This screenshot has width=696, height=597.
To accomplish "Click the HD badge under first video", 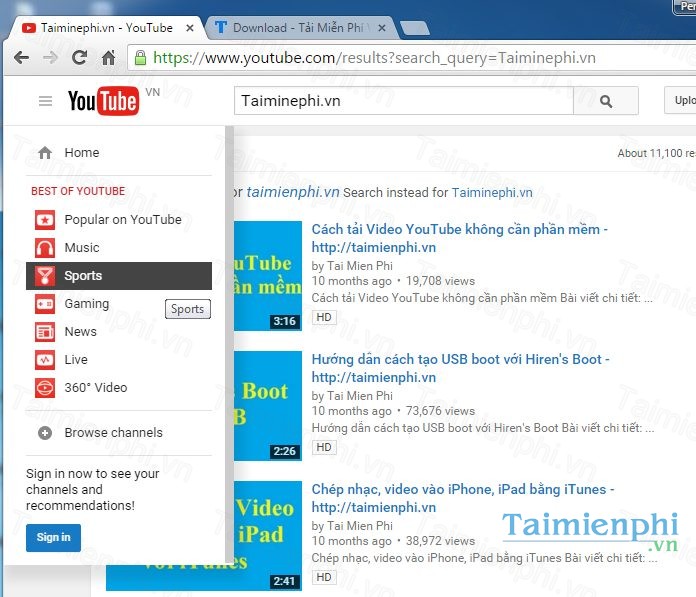I will click(324, 317).
